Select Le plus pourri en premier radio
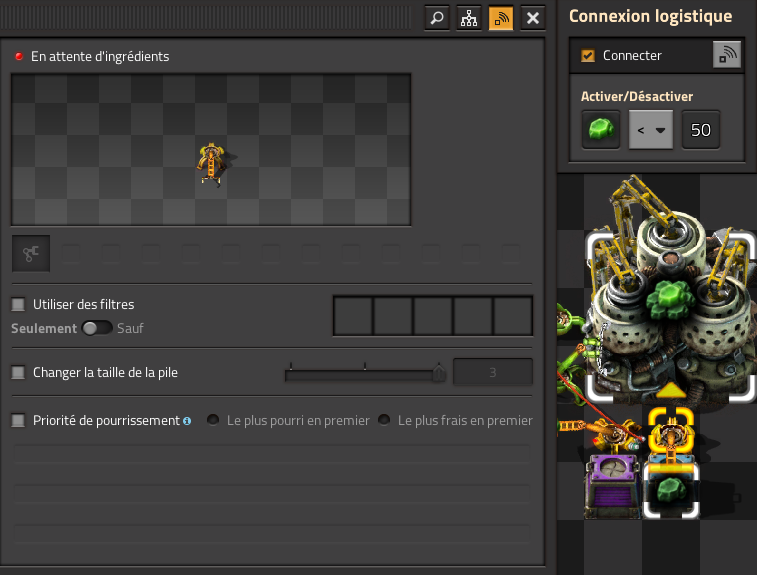 click(x=213, y=420)
